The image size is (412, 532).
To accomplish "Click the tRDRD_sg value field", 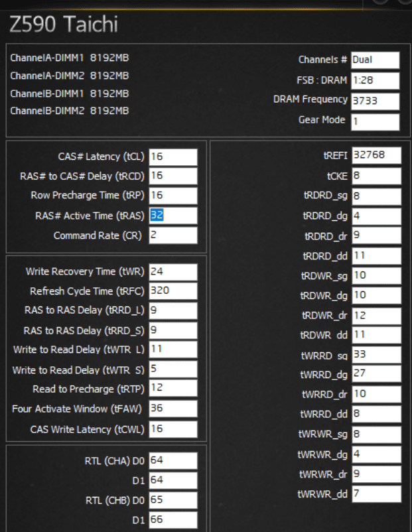I will click(x=376, y=196).
